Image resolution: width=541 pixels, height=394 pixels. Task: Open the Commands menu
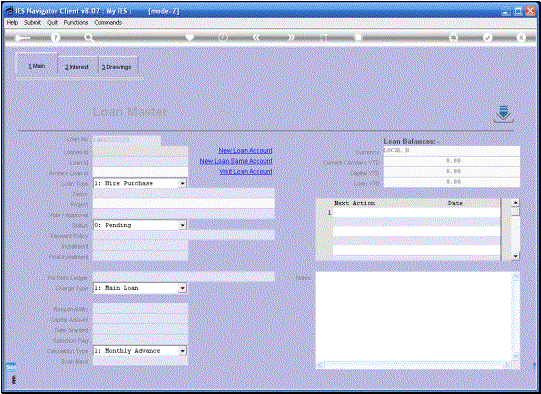click(108, 22)
